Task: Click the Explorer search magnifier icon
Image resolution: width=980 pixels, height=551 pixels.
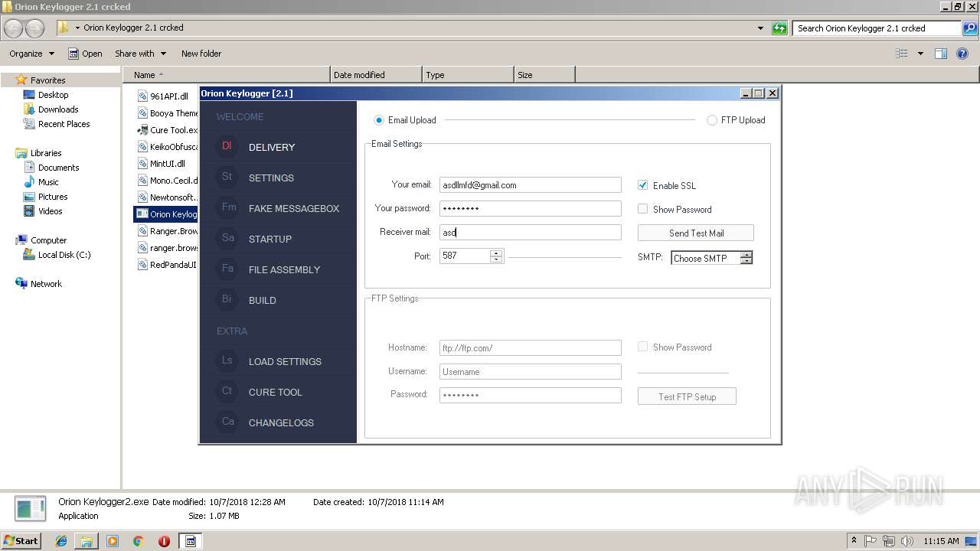Action: pos(970,28)
